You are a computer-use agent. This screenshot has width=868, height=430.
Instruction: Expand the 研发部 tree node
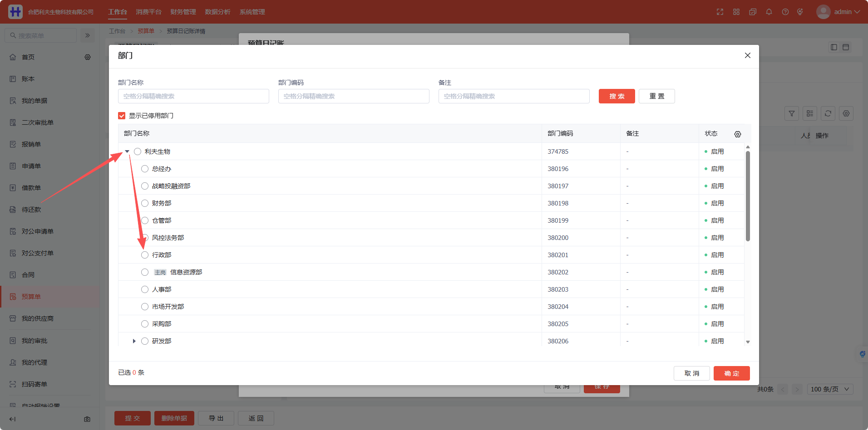pyautogui.click(x=134, y=341)
